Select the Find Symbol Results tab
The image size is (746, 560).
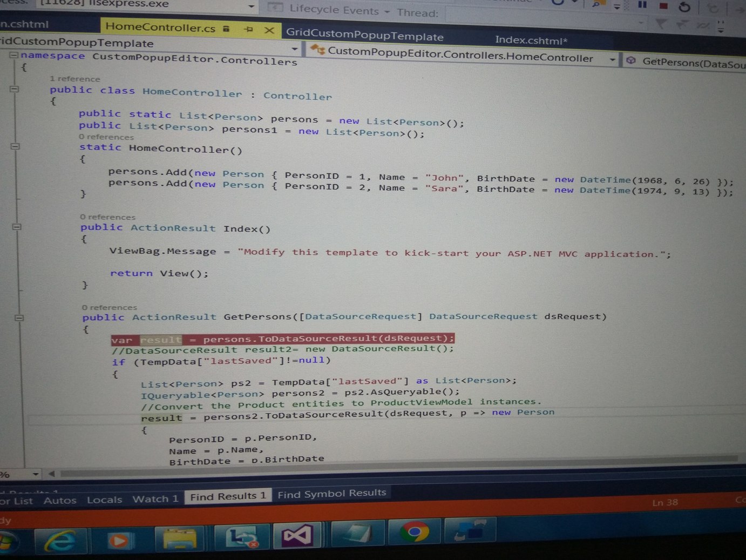pos(332,494)
